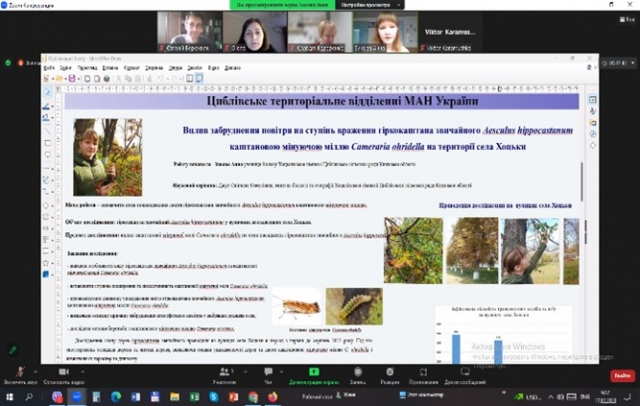The height and width of the screenshot is (406, 640).
Task: Click the Save icon in Draw toolbar
Action: [x=72, y=78]
